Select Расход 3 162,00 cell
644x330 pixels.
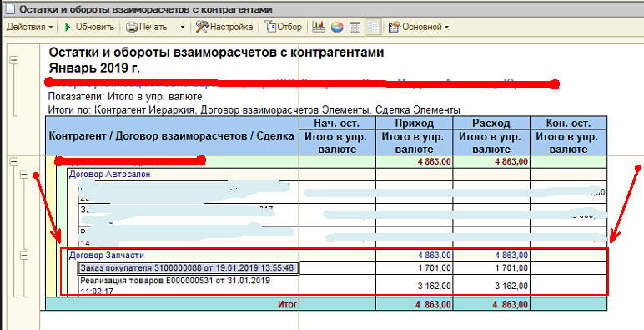pyautogui.click(x=491, y=285)
